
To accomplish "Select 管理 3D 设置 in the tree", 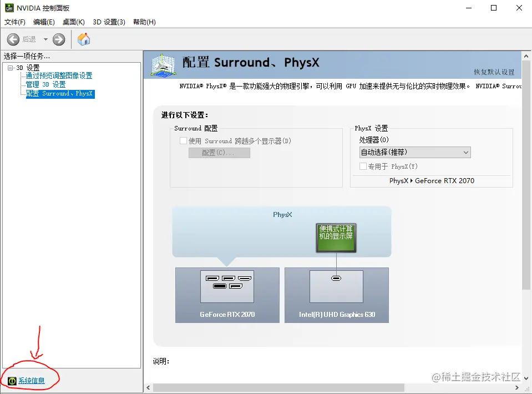I will click(46, 84).
